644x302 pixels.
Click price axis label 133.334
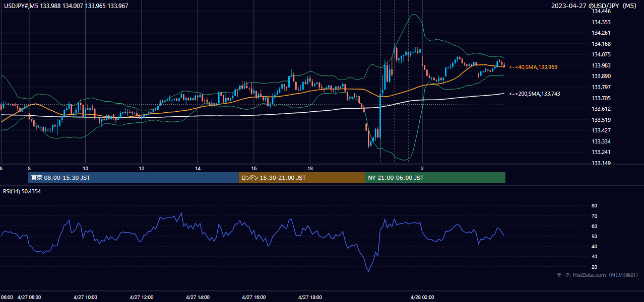click(602, 141)
